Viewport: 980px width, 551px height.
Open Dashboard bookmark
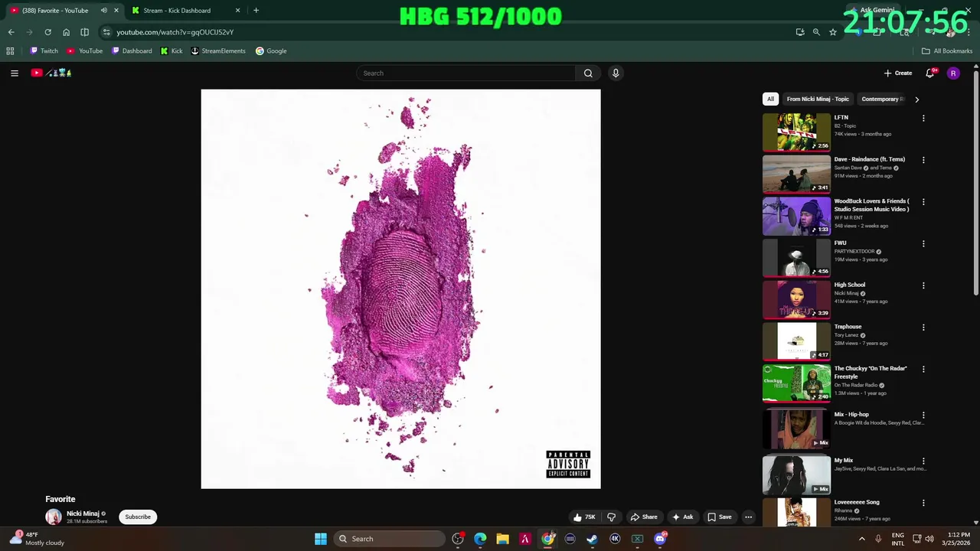[132, 51]
